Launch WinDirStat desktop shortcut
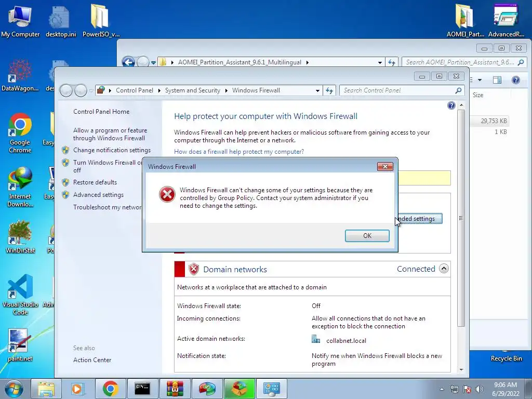The image size is (532, 399). click(x=20, y=237)
